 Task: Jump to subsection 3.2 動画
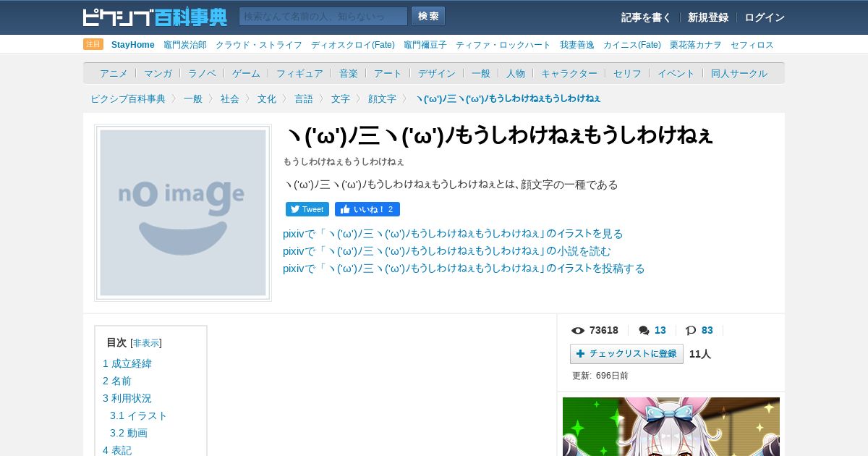pyautogui.click(x=129, y=433)
